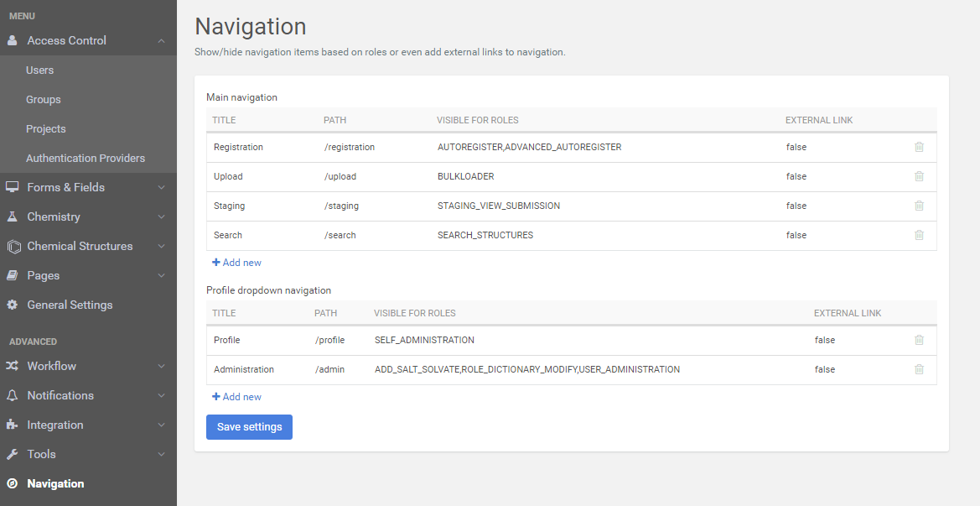Add new Profile dropdown navigation entry
The height and width of the screenshot is (506, 980).
(x=236, y=397)
